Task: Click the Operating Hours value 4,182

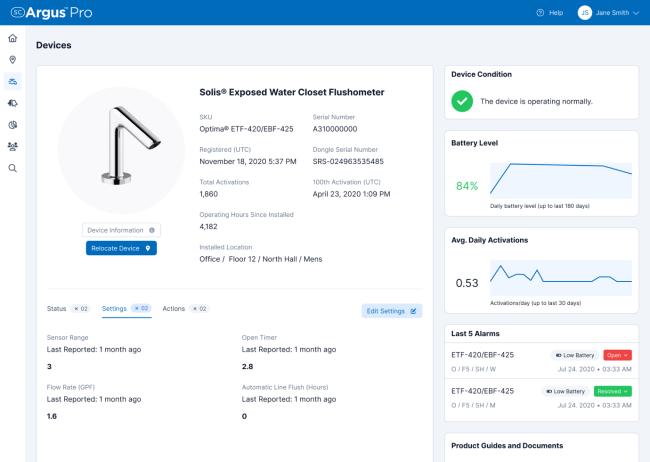Action: [x=208, y=226]
